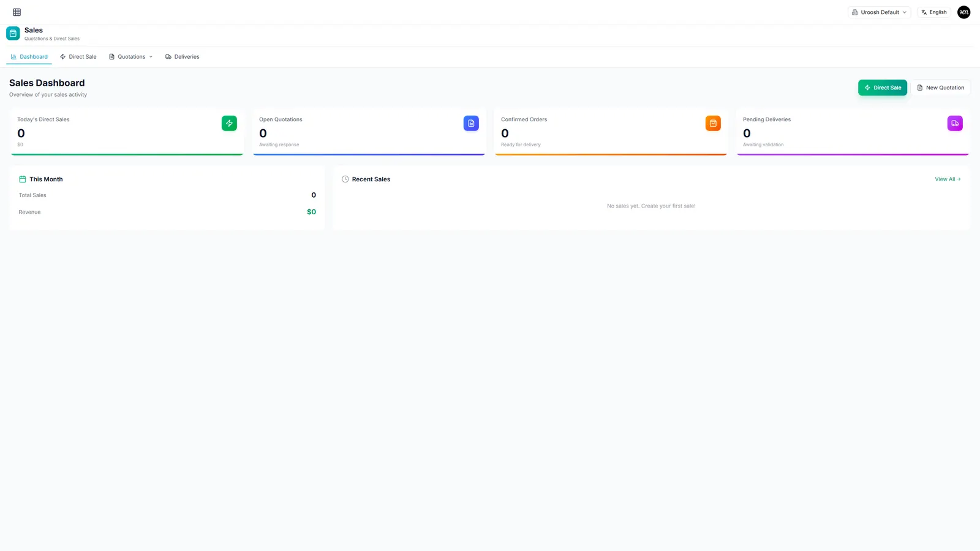The height and width of the screenshot is (551, 980).
Task: Open the Confirmed Orders card
Action: [611, 132]
